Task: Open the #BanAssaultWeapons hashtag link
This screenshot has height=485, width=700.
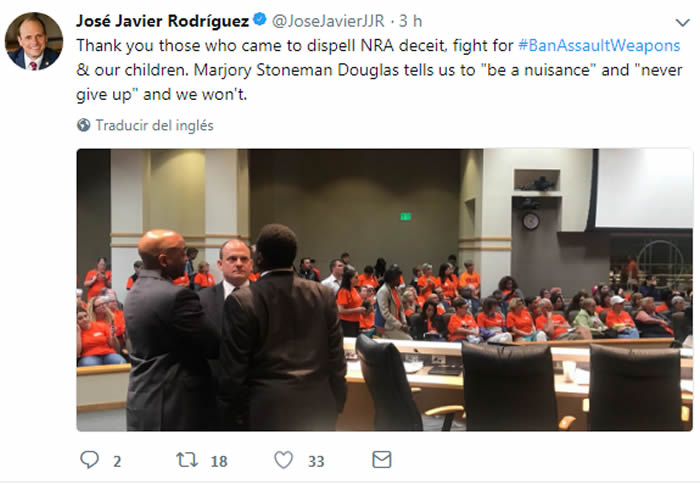Action: click(599, 46)
